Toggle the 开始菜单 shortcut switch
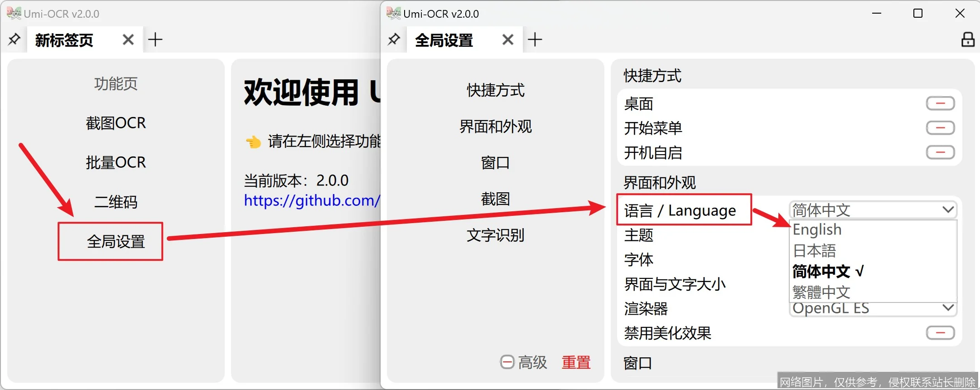 [x=940, y=128]
